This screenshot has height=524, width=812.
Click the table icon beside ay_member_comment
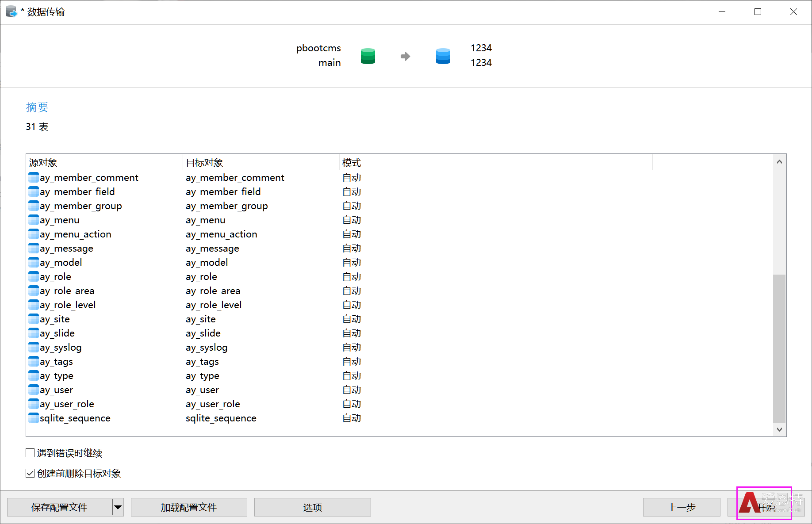(34, 177)
